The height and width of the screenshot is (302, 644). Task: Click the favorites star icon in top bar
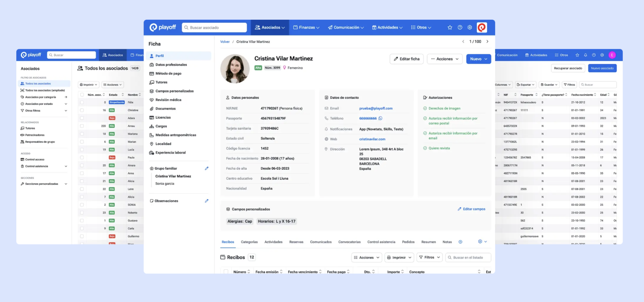[450, 27]
